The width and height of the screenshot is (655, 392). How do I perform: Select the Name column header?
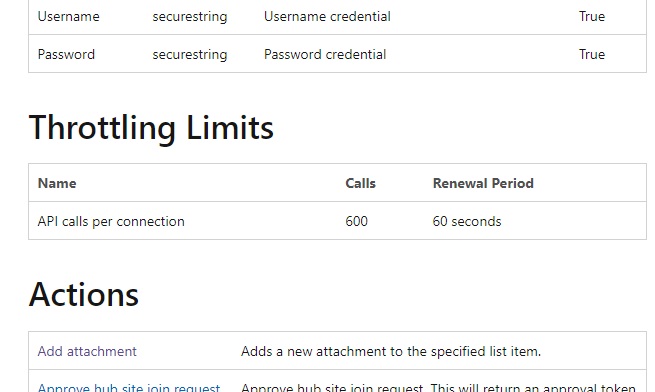(x=57, y=183)
